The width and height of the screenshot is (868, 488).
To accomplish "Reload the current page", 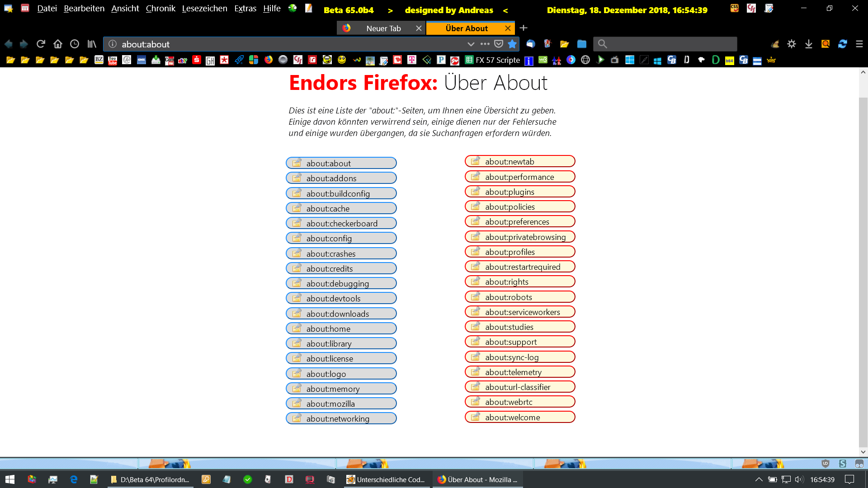I will pyautogui.click(x=41, y=44).
